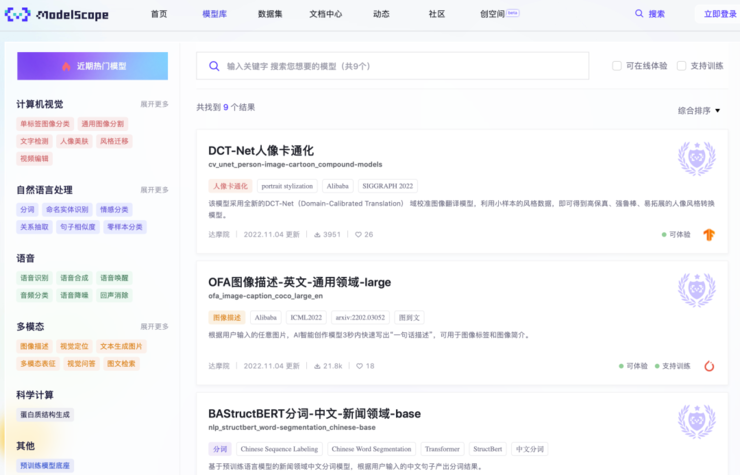Open the BAStructBERT分词-中文-新闻领域-base model title
Image resolution: width=740 pixels, height=475 pixels.
click(x=315, y=414)
